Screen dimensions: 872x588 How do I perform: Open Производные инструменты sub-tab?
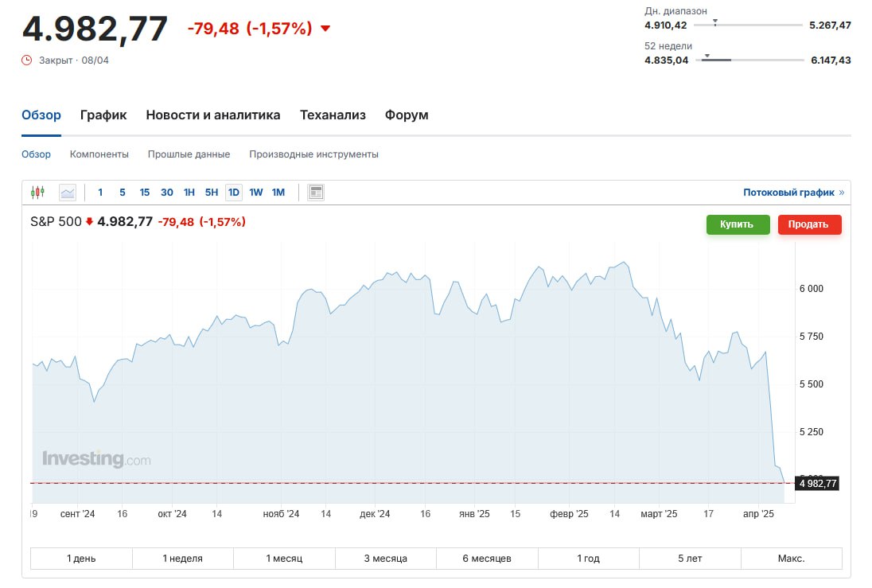(313, 154)
